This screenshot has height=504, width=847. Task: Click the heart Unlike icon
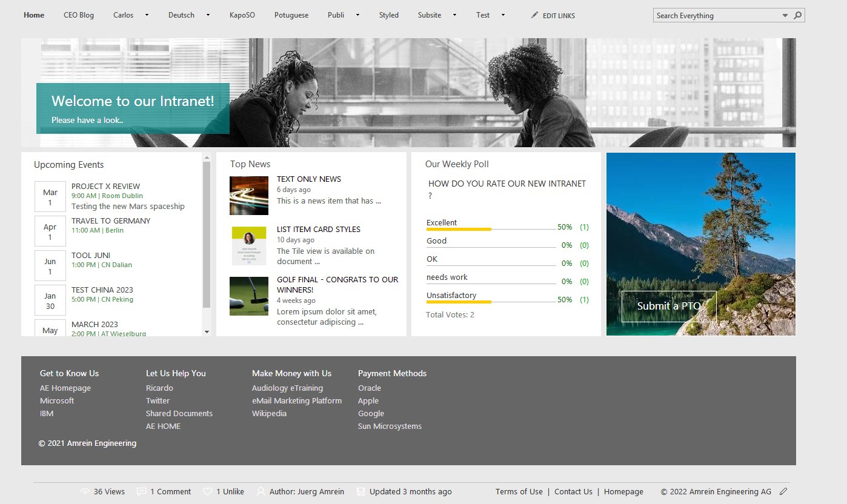pos(207,491)
